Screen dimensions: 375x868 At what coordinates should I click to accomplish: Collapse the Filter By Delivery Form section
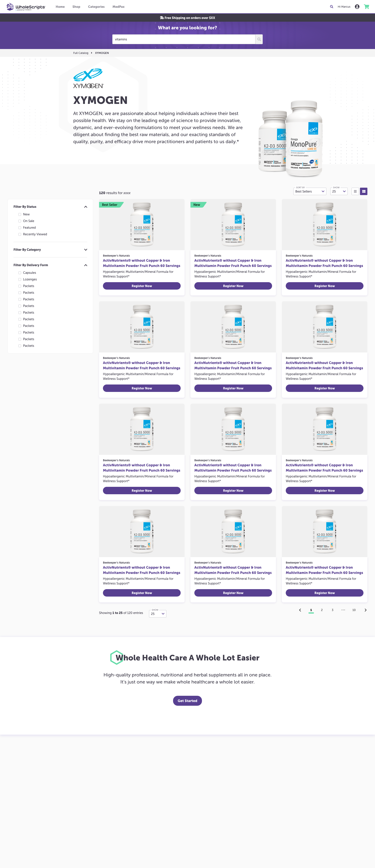[86, 265]
